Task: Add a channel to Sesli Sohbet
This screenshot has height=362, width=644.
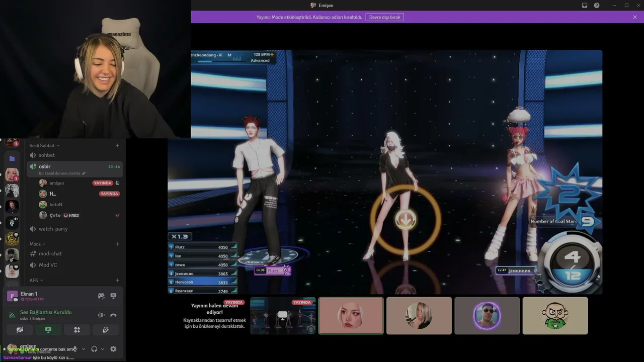Action: [117, 145]
